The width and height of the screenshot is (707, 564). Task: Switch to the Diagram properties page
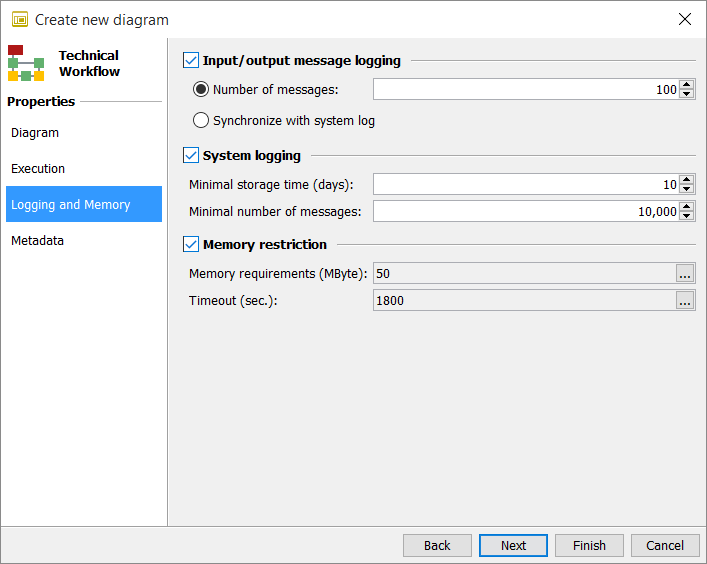pyautogui.click(x=35, y=133)
